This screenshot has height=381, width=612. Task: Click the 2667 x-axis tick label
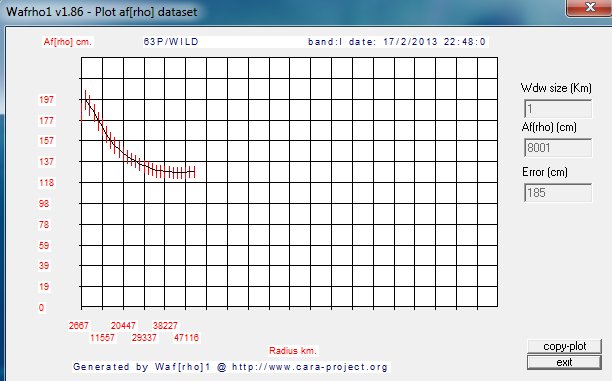(79, 326)
